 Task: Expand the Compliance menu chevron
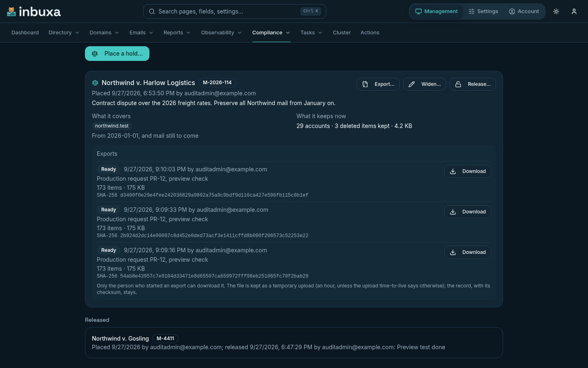[x=288, y=33]
